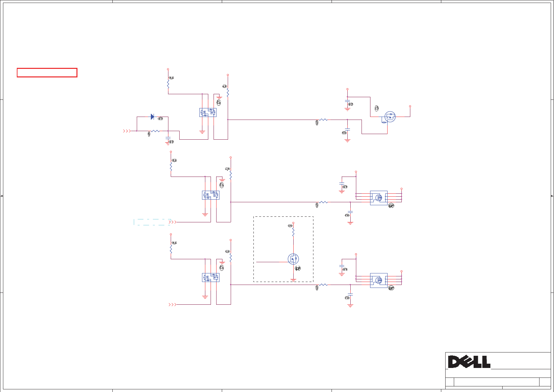Click the GP marker beside the dashed-box transistor

(298, 268)
